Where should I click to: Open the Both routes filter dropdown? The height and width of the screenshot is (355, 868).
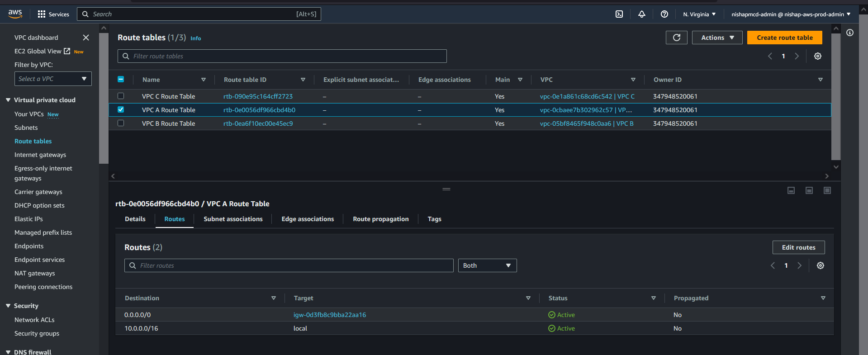click(x=487, y=265)
